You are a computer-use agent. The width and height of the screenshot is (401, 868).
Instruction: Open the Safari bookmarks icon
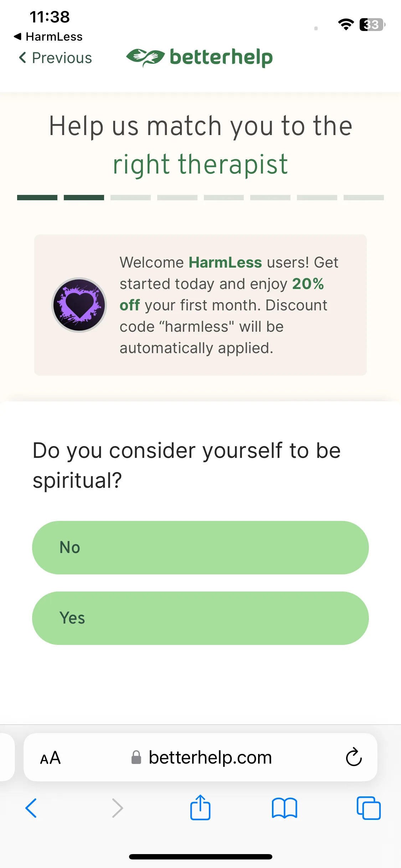(x=284, y=808)
